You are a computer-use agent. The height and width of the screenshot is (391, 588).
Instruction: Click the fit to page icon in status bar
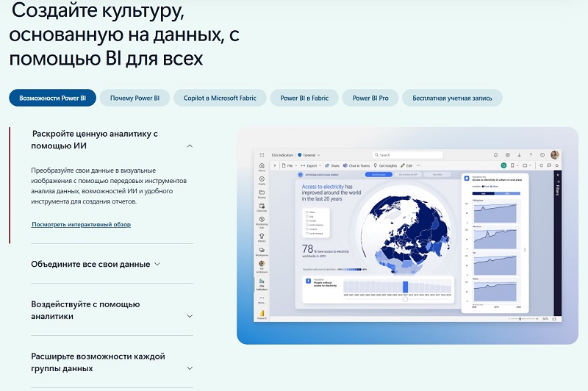click(554, 319)
